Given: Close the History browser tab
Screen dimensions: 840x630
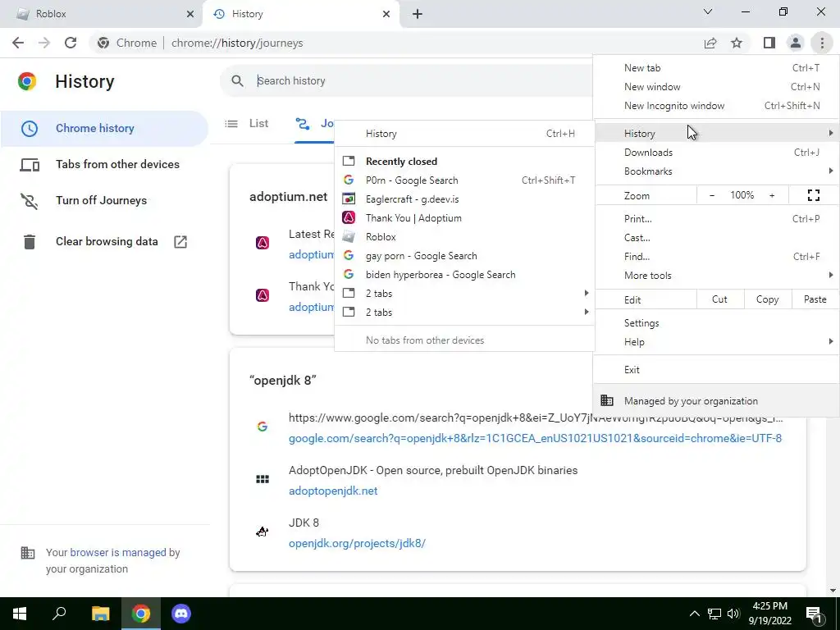Looking at the screenshot, I should coord(386,14).
